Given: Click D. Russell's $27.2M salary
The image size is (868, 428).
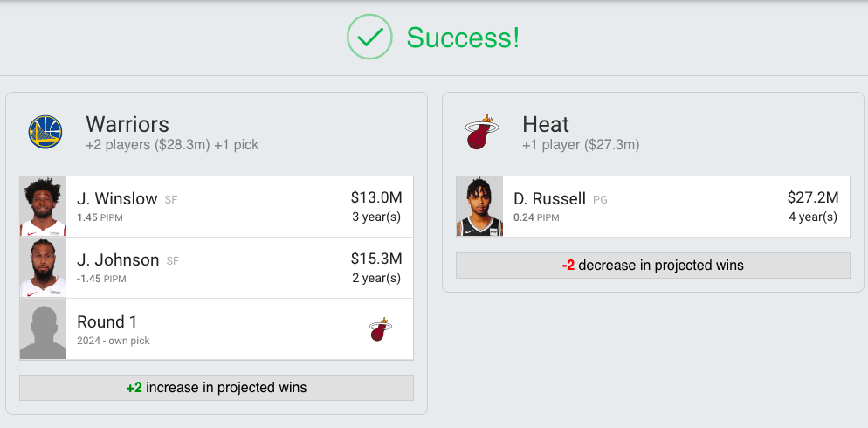Looking at the screenshot, I should (812, 197).
